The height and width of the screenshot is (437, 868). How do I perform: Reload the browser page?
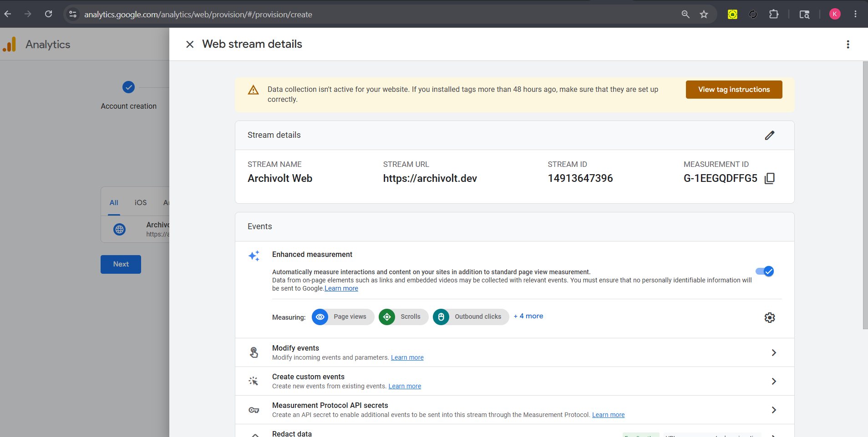tap(48, 14)
